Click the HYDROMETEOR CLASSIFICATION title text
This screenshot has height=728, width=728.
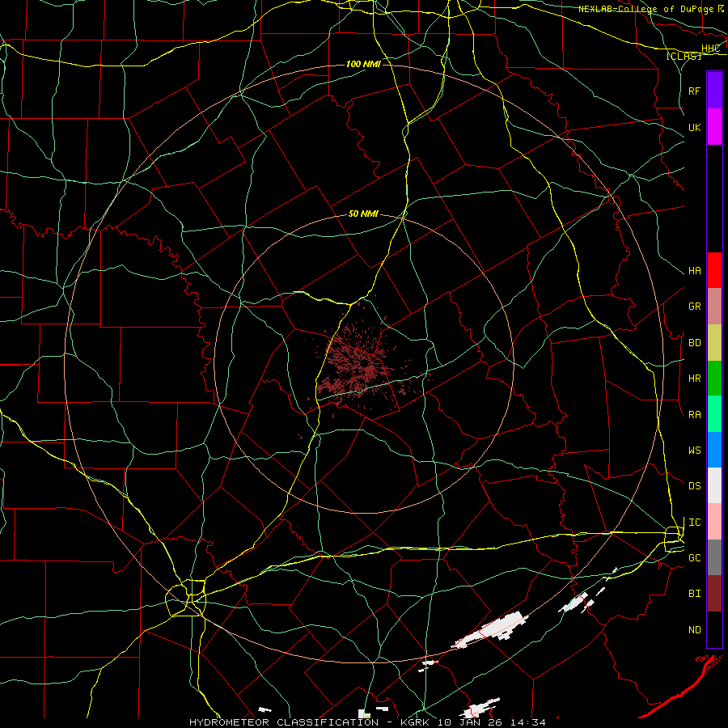284,722
